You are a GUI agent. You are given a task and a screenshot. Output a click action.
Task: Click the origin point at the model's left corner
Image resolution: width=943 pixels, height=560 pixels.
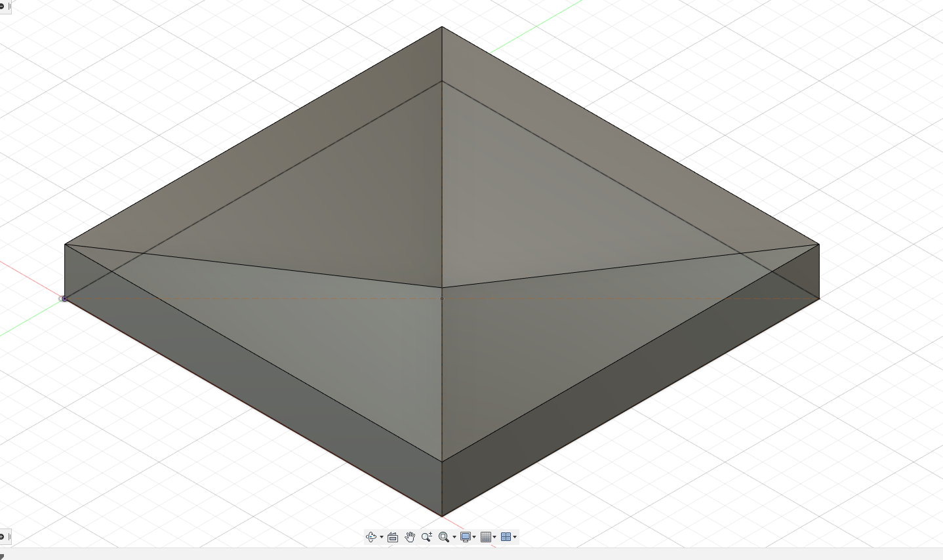(64, 299)
